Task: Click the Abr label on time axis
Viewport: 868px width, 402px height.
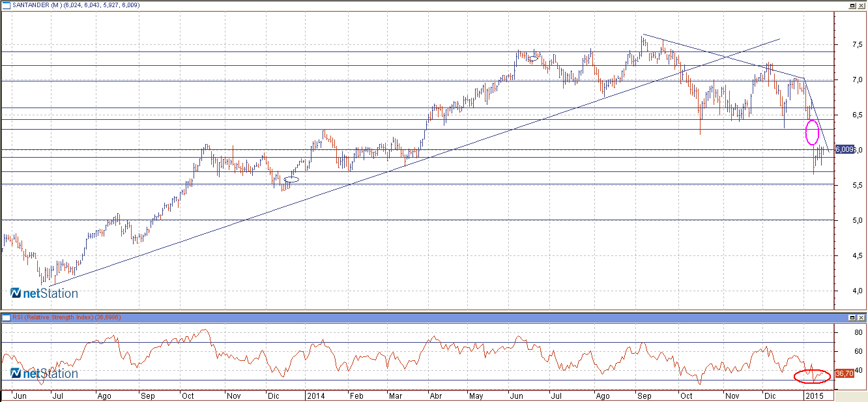Action: (437, 395)
